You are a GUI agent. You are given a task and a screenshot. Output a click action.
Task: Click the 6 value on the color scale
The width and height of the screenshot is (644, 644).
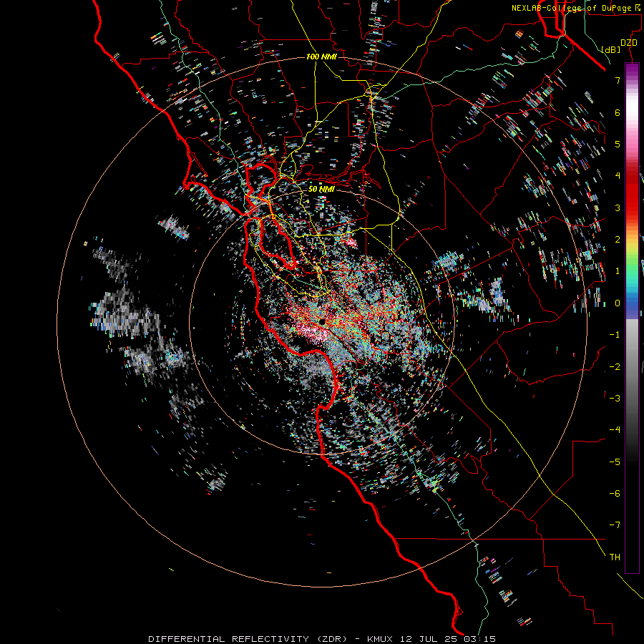point(618,112)
